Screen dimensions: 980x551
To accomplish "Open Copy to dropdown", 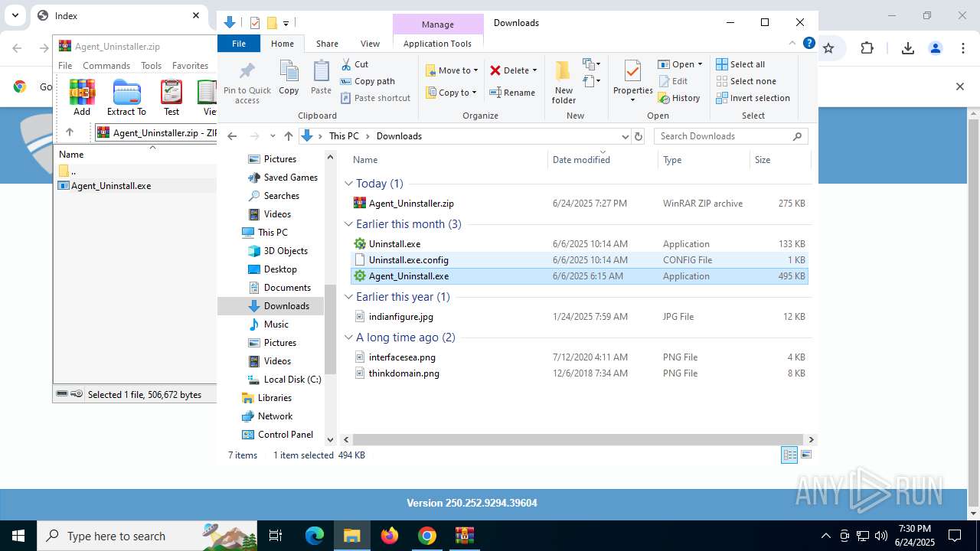I will coord(452,93).
